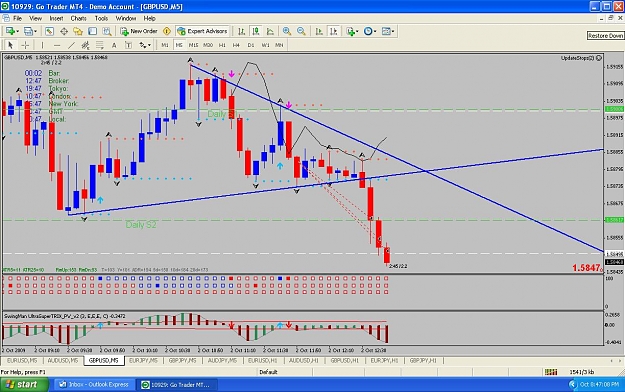Open the Navigator panel icon
This screenshot has width=625, height=392.
tap(78, 31)
